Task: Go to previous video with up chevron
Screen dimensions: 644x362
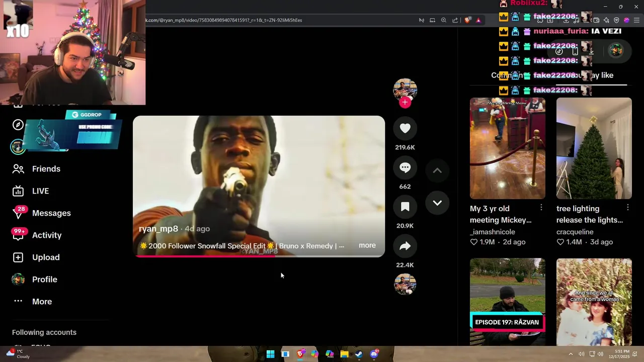Action: tap(437, 170)
